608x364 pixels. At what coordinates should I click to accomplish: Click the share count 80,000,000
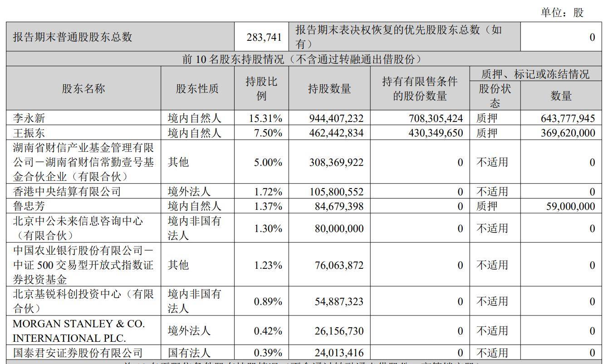(339, 228)
